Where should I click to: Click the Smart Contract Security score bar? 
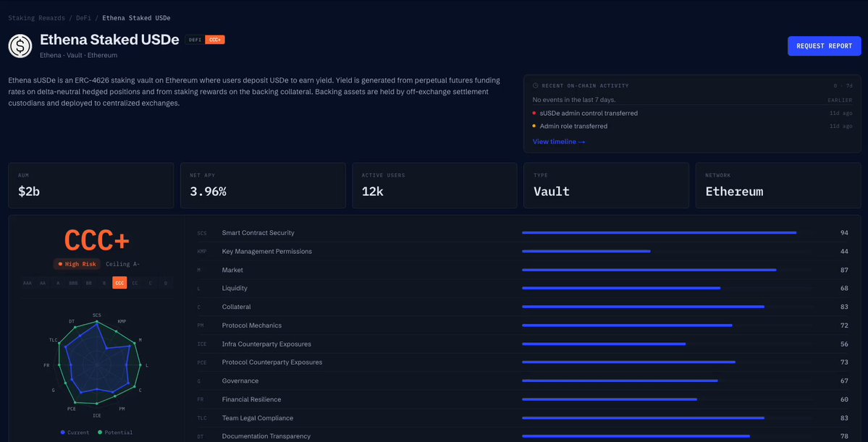(659, 233)
